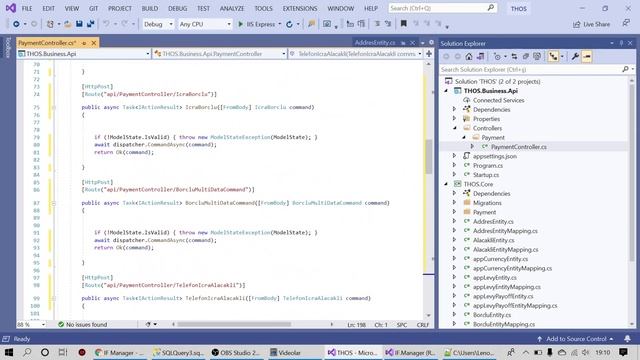640x360 pixels.
Task: Click the Send Feedback icon beside Live Share
Action: coord(626,23)
